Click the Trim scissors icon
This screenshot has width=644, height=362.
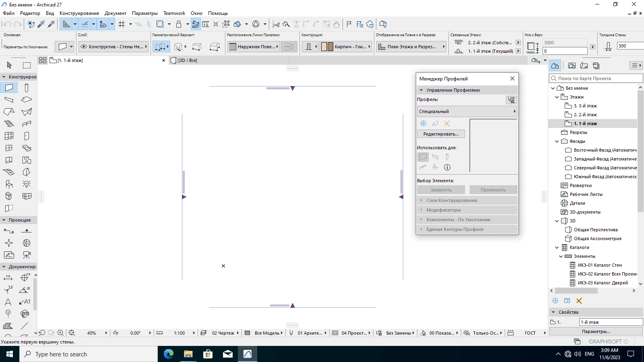276,24
